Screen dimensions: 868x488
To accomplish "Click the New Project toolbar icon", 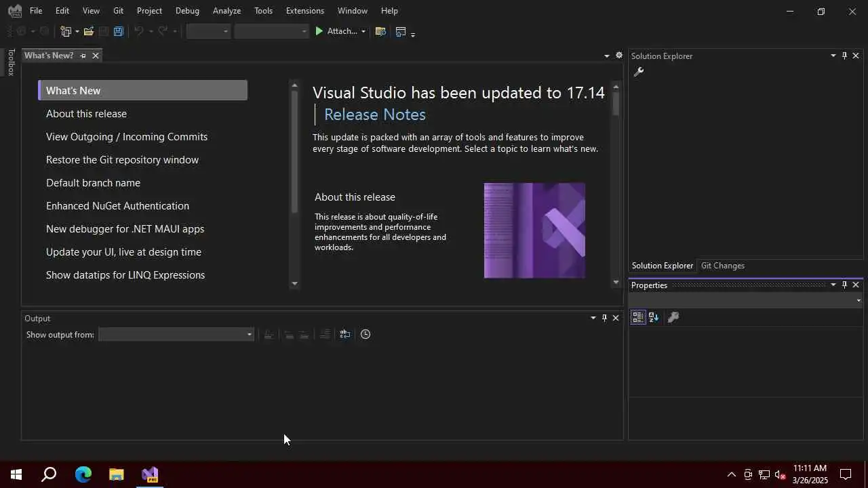I will click(x=66, y=31).
